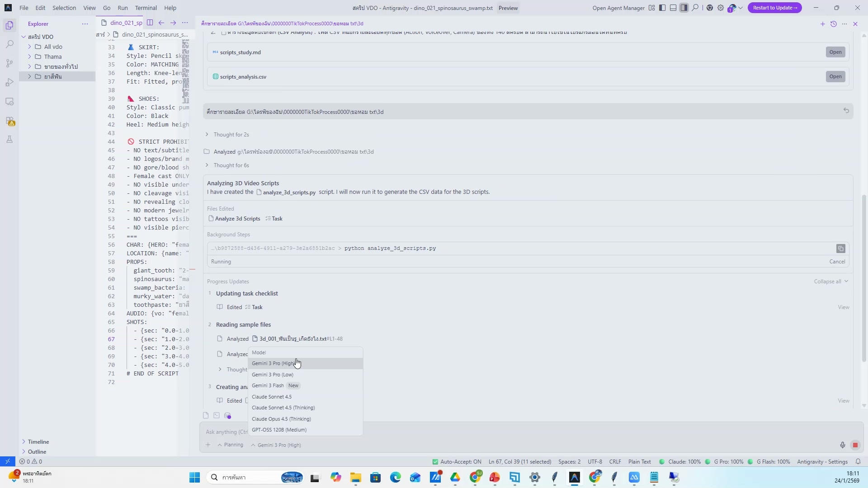Open the Search view in activity bar

click(x=9, y=44)
